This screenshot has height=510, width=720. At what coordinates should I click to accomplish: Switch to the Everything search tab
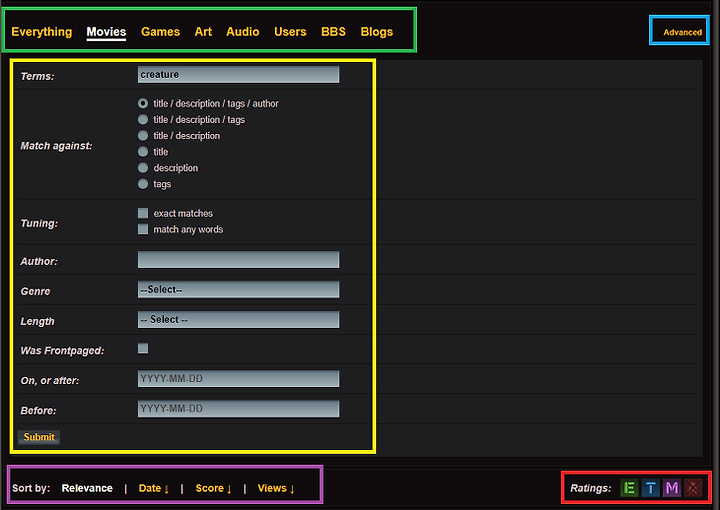coord(42,32)
